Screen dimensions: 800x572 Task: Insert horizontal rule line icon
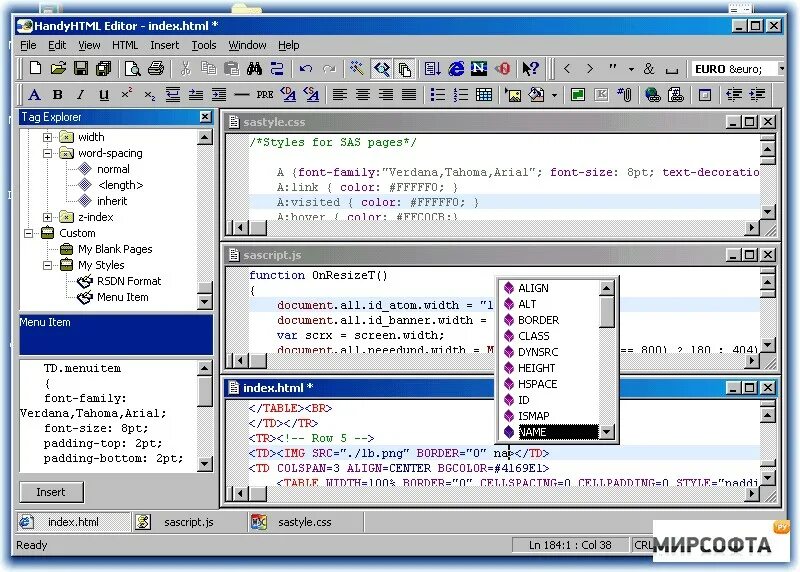(242, 94)
